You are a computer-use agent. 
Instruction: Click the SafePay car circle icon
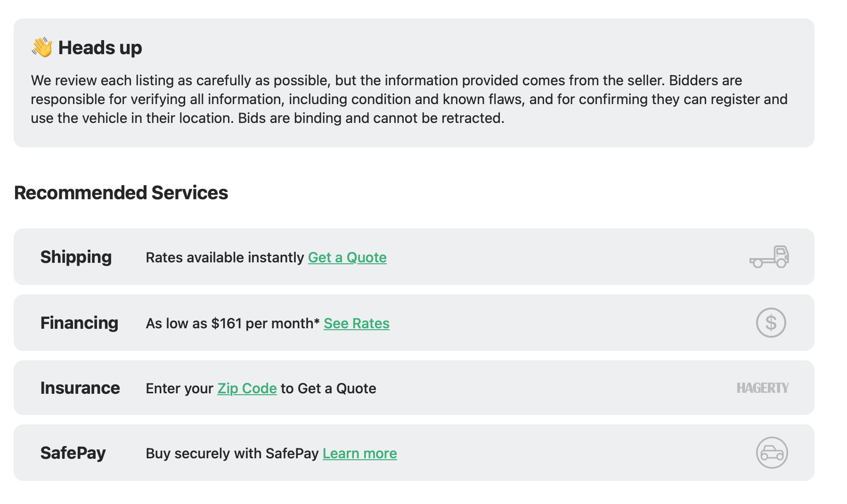(x=772, y=453)
